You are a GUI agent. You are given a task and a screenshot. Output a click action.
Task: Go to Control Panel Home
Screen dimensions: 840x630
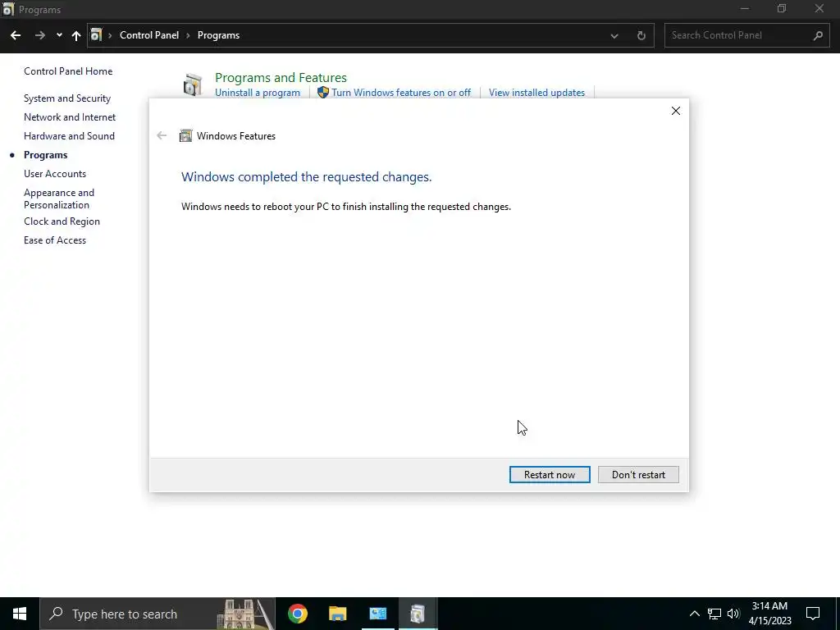coord(68,71)
